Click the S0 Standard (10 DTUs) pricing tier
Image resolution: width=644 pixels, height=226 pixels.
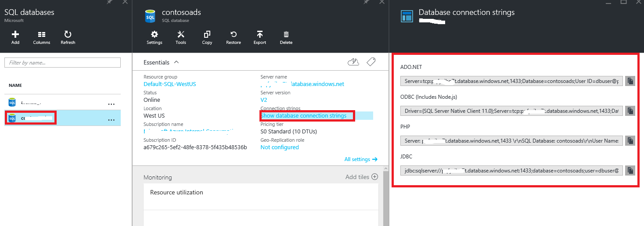pyautogui.click(x=289, y=131)
